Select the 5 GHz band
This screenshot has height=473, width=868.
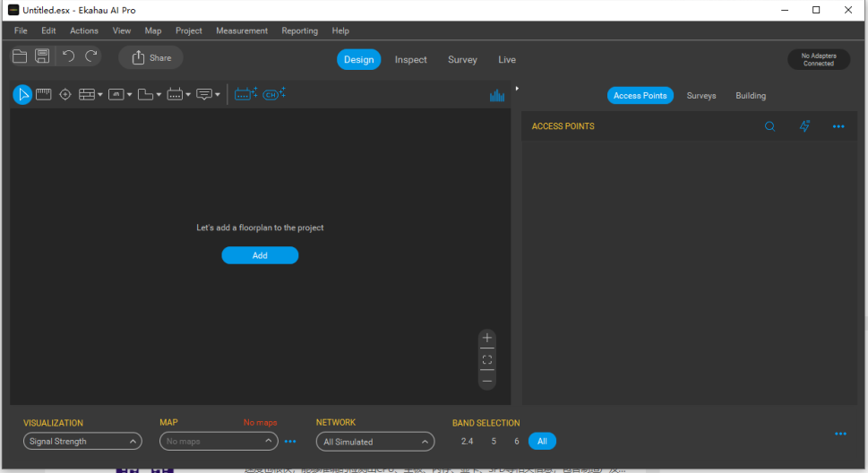pyautogui.click(x=494, y=441)
